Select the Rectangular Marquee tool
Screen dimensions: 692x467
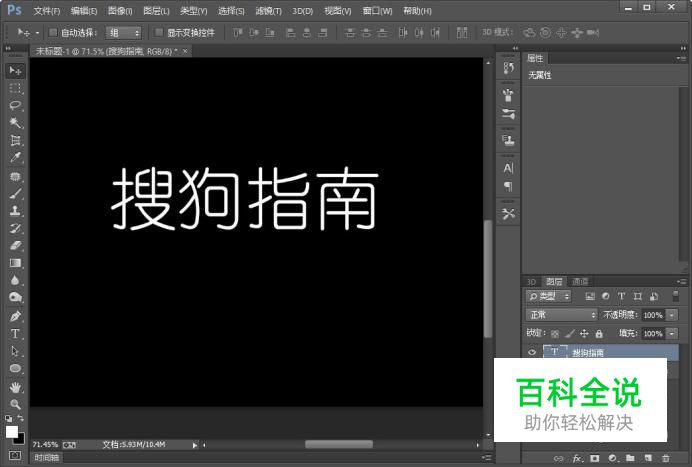tap(15, 88)
